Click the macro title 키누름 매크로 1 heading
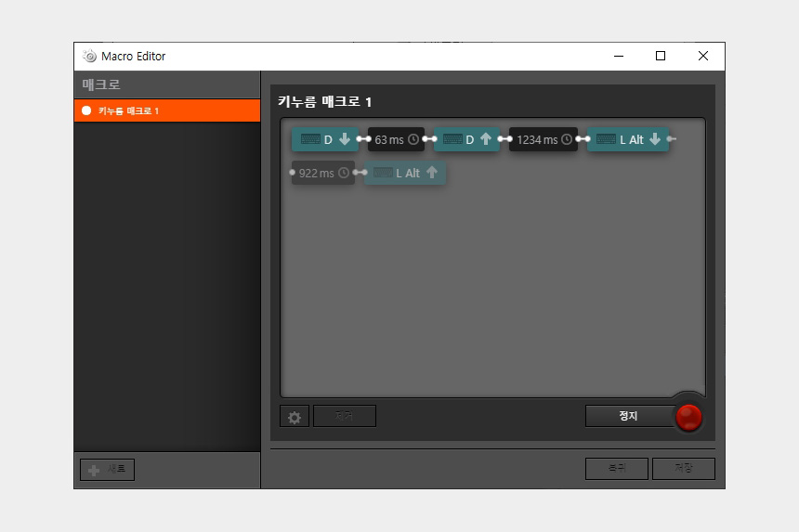 pos(324,102)
